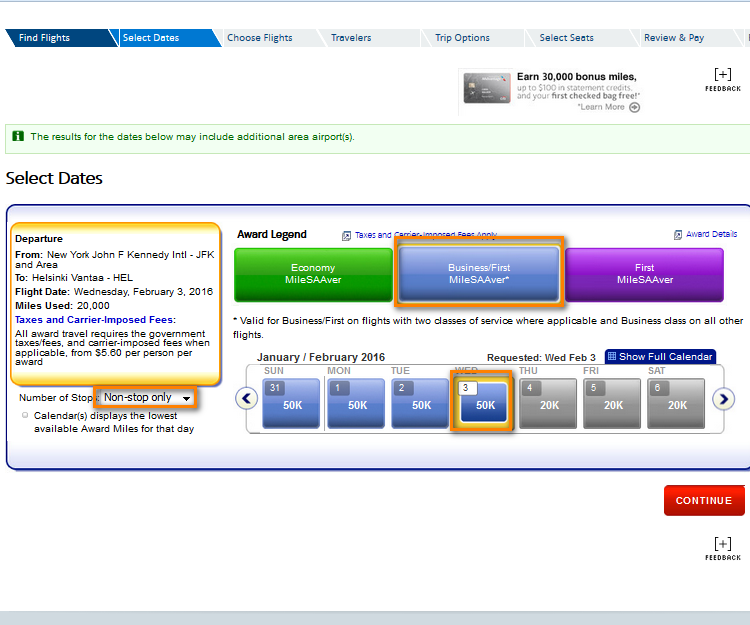Select First MileSAAver award type
750x625 pixels.
(644, 275)
